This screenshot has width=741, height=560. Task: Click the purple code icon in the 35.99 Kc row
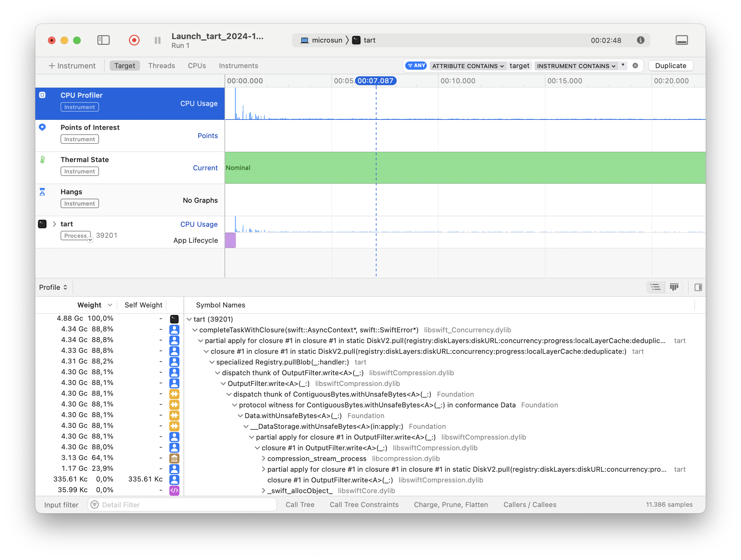click(x=174, y=490)
